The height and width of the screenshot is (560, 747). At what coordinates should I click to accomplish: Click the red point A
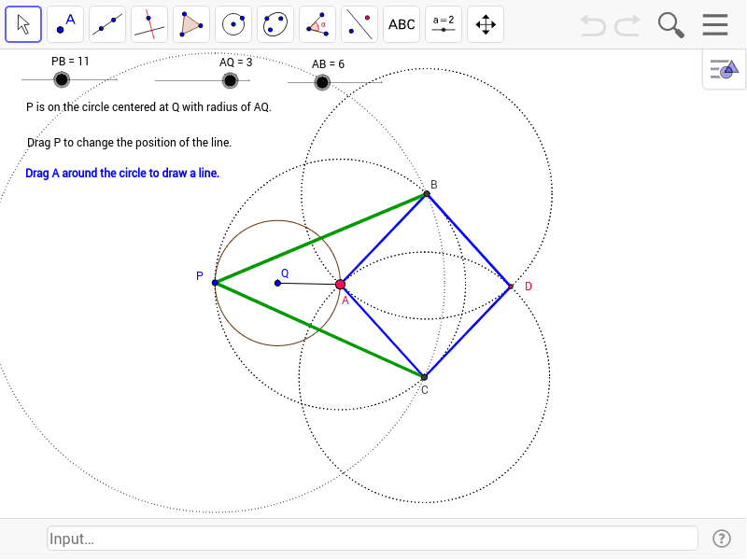[x=340, y=285]
